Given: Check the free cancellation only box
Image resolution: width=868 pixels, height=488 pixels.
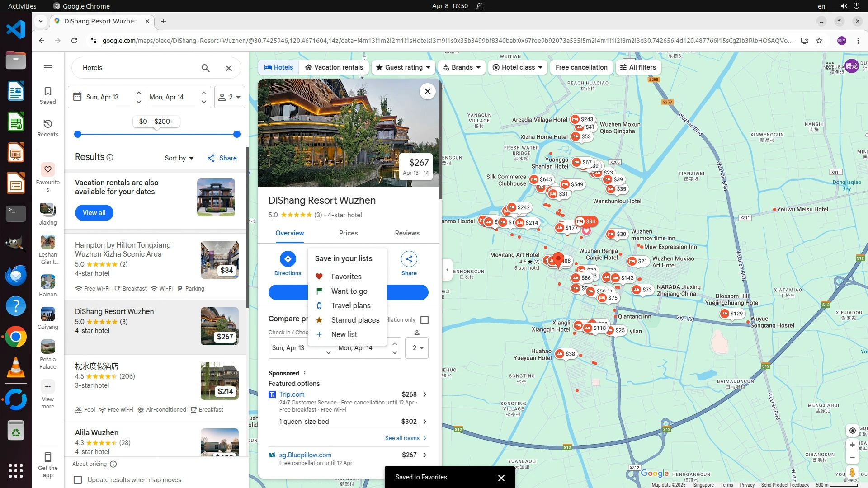Looking at the screenshot, I should click(x=425, y=320).
